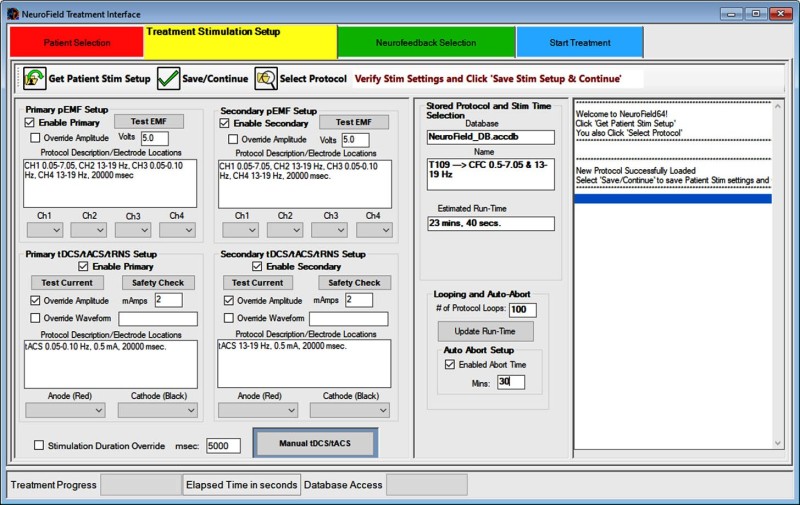The height and width of the screenshot is (505, 800).
Task: Click the NeuroField title bar app icon
Action: tap(12, 14)
